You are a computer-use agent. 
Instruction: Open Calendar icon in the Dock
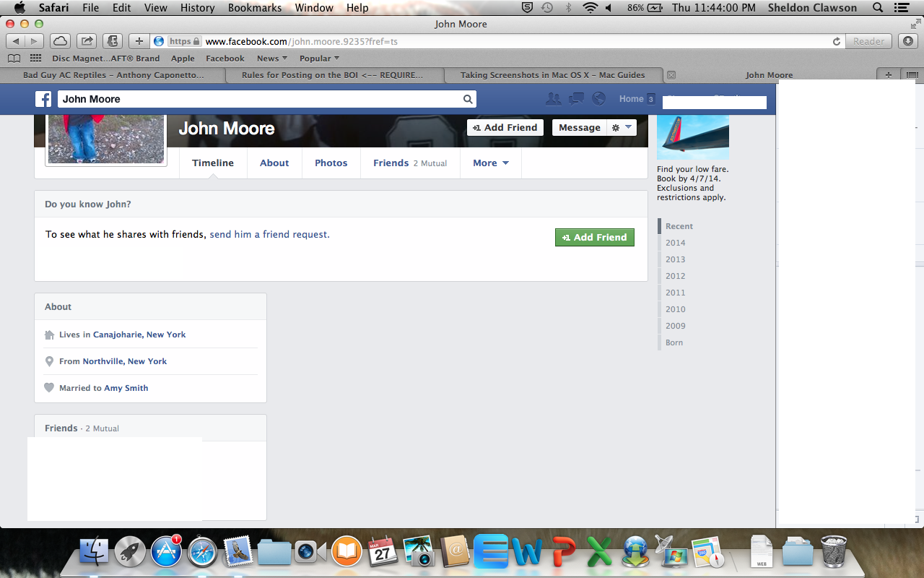(383, 553)
